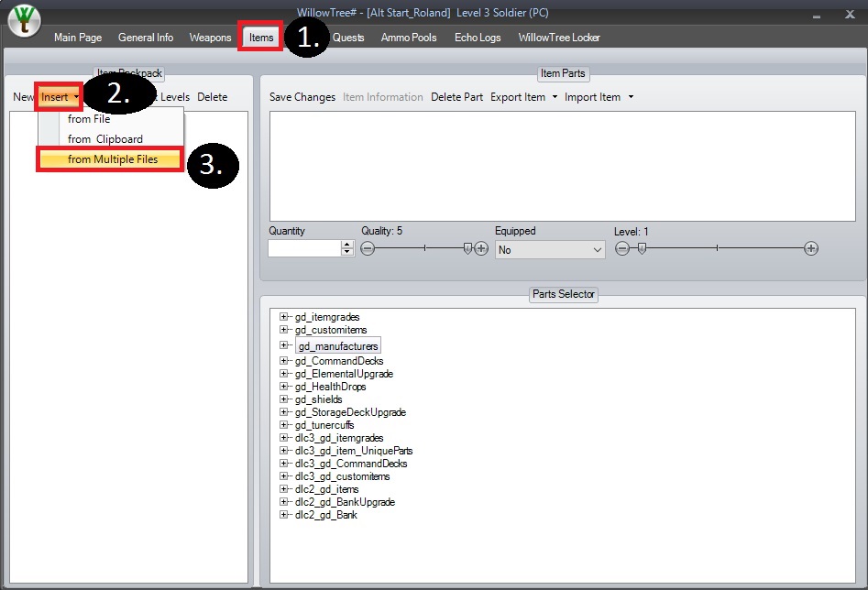Screen dimensions: 868x590
Task: Click Save Changes button
Action: point(302,97)
